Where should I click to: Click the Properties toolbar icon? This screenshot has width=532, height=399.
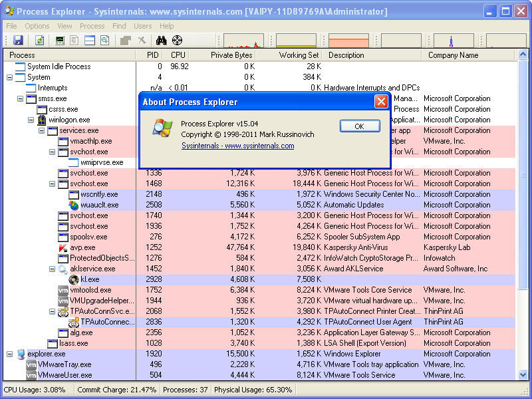126,41
